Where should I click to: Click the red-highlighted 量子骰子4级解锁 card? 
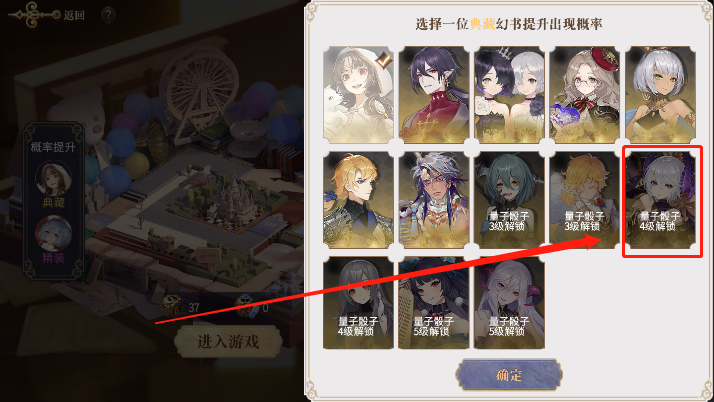(660, 200)
